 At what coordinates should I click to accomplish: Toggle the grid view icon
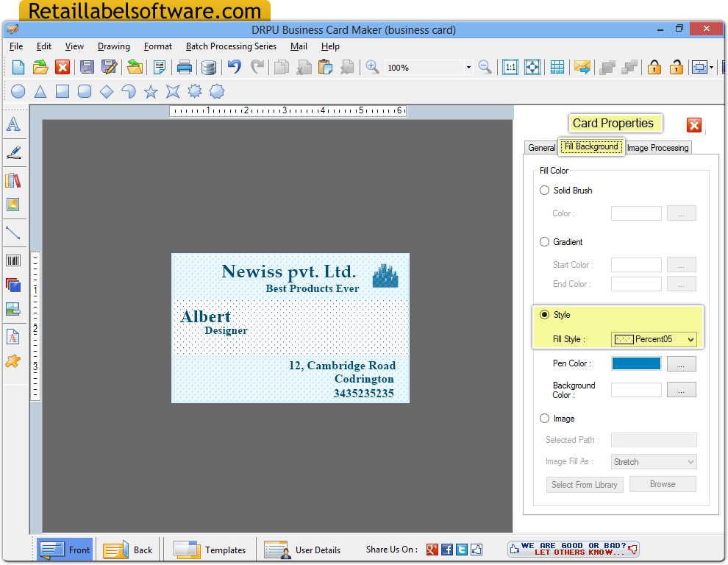click(x=557, y=68)
